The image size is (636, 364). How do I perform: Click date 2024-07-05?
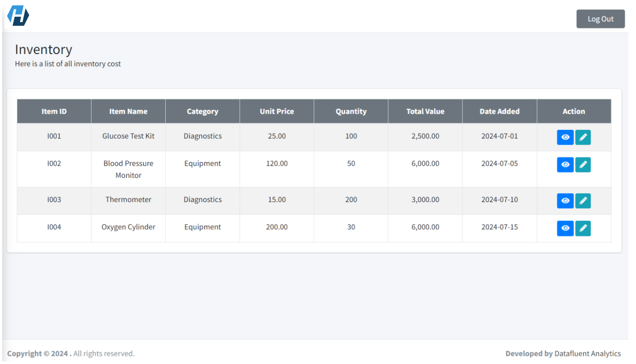[x=499, y=164]
